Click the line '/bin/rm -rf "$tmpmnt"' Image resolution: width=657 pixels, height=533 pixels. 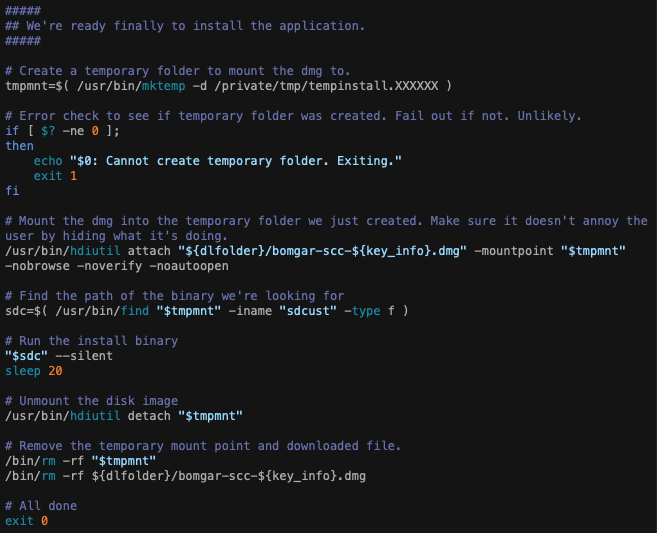click(x=80, y=461)
